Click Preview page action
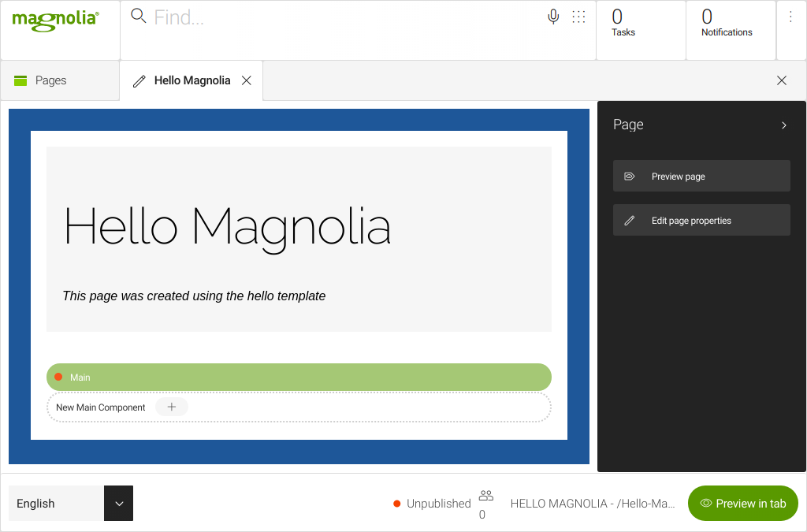 [x=701, y=176]
